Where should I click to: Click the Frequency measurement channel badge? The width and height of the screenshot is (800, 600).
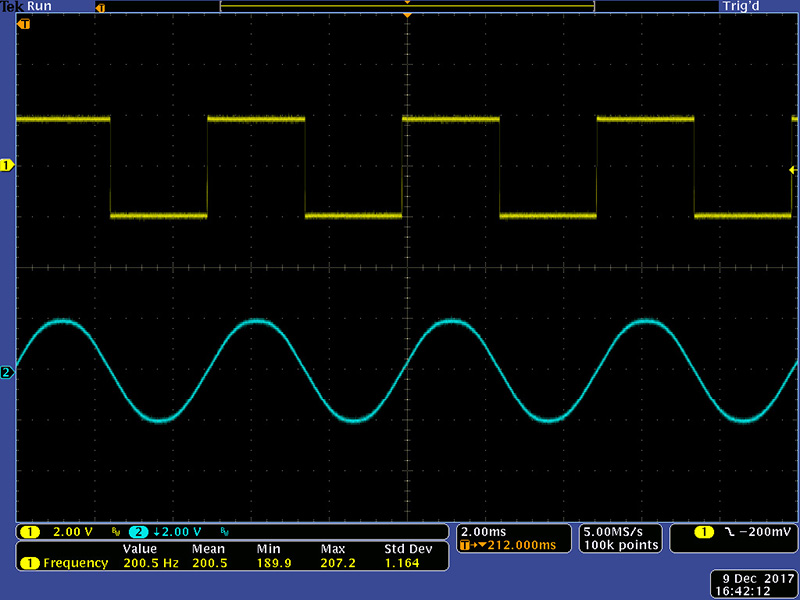(29, 563)
